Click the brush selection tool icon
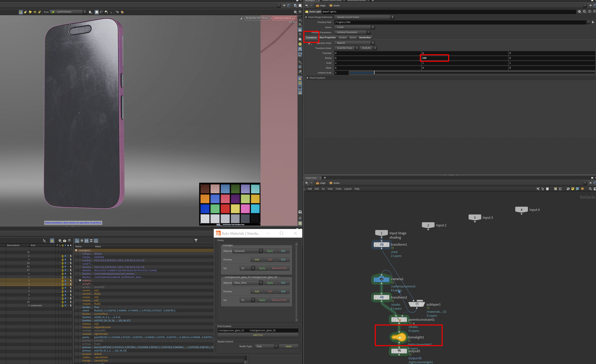 106,12
